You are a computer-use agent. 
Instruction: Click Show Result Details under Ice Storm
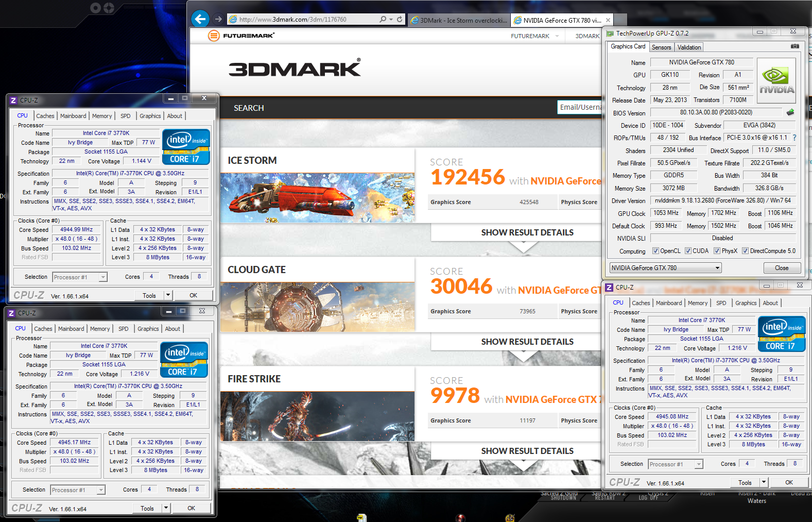point(527,232)
